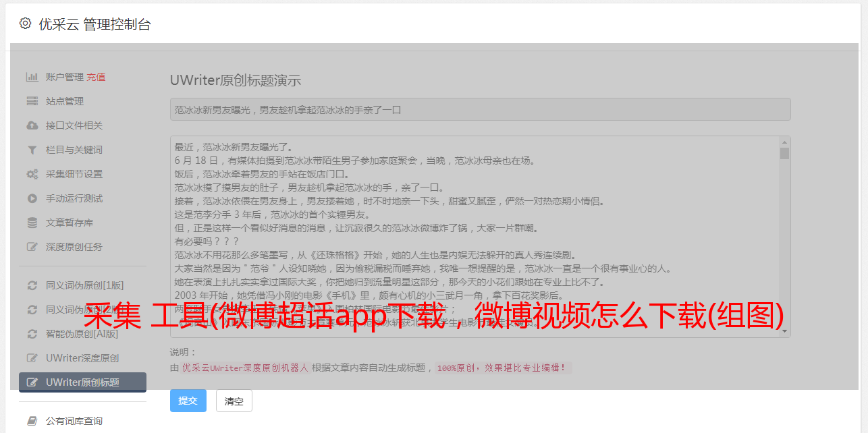Click the edit icon for 深度原创任务
Screen dimensions: 868x433
[32, 247]
